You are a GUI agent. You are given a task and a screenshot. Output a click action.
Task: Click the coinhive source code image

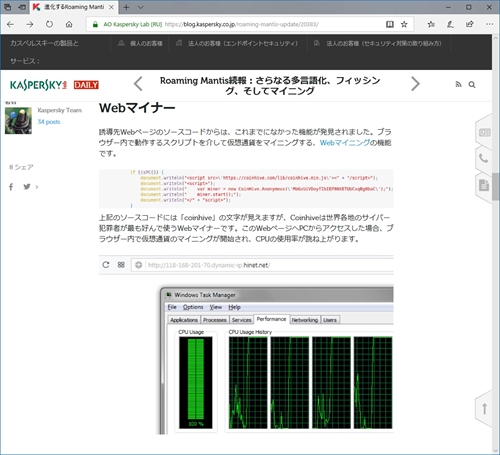click(x=246, y=188)
